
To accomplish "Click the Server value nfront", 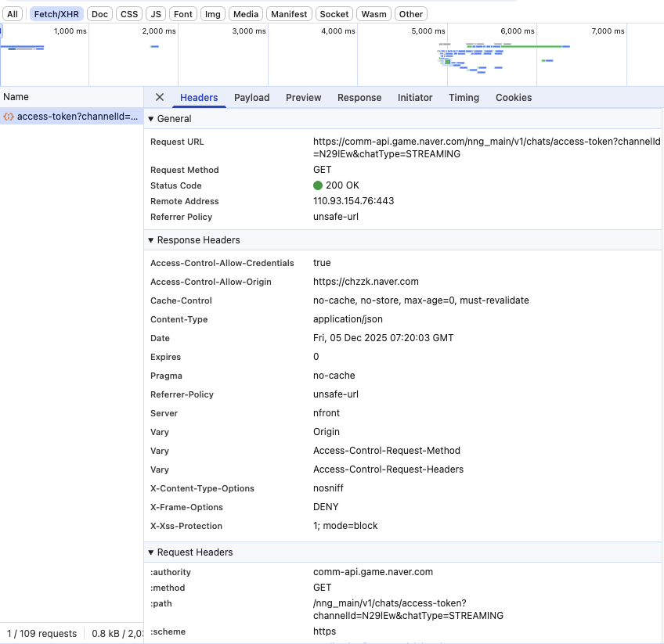I will [x=327, y=413].
